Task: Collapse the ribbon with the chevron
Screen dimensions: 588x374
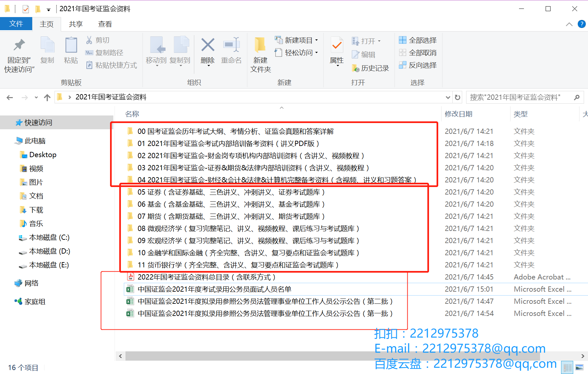Action: pos(569,24)
